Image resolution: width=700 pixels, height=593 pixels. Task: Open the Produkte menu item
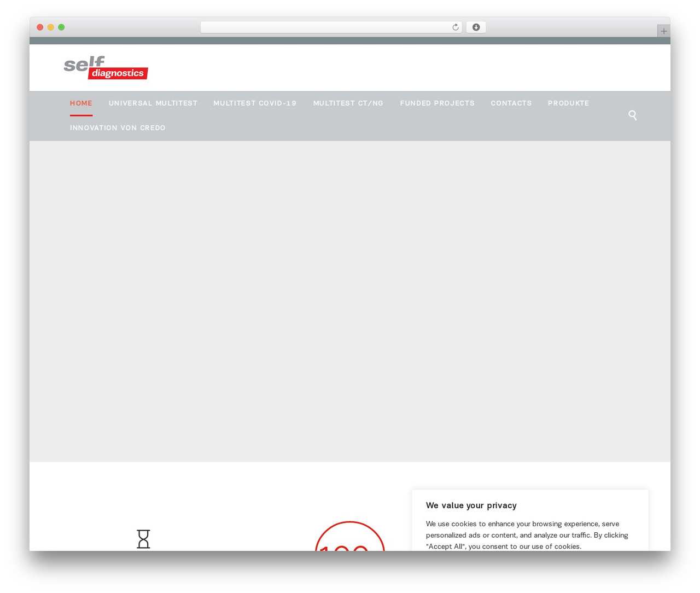pyautogui.click(x=568, y=103)
